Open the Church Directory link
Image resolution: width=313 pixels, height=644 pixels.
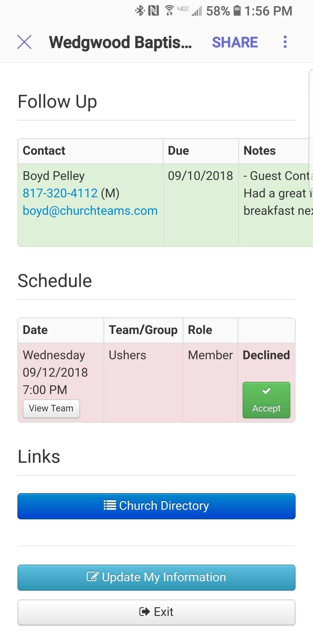pos(156,506)
